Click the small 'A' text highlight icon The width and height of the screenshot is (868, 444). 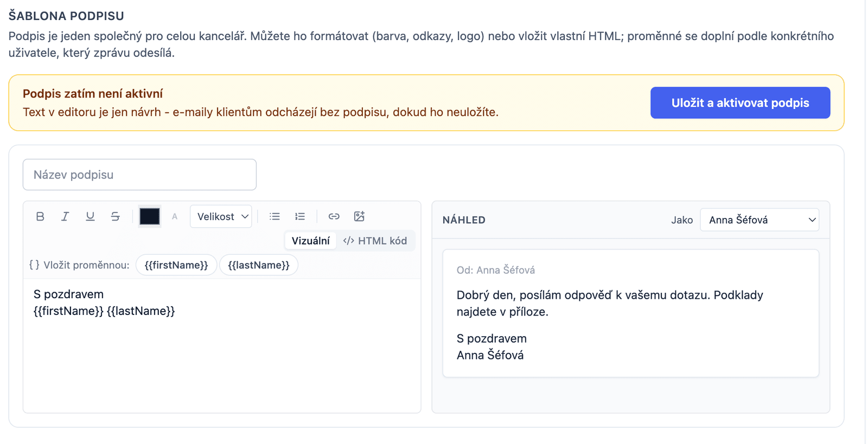(x=175, y=216)
